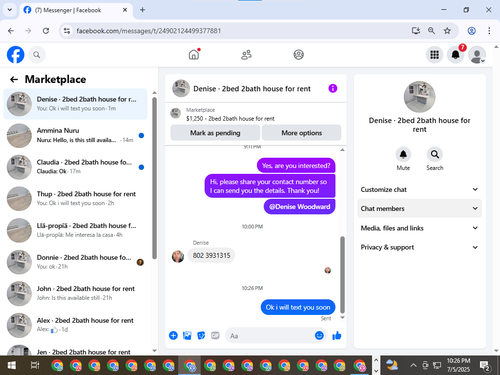Click Denise's avatar beside phone number message
The image size is (500, 375).
(x=178, y=256)
